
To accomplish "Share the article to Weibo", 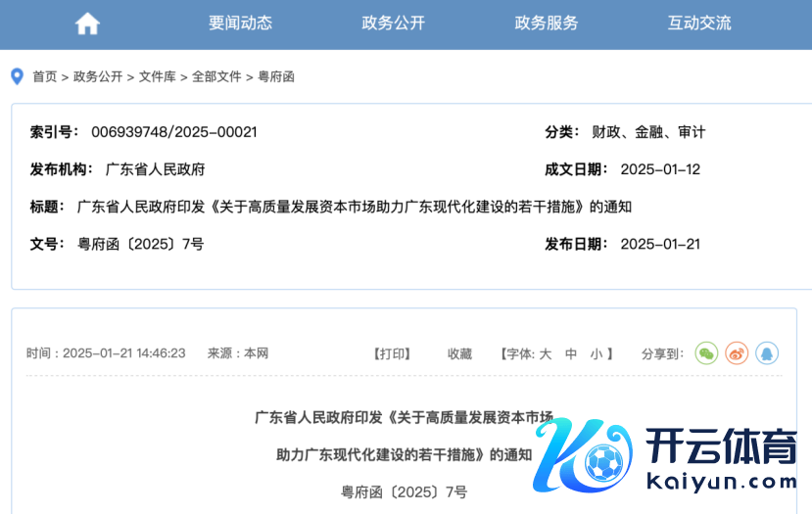I will point(737,353).
